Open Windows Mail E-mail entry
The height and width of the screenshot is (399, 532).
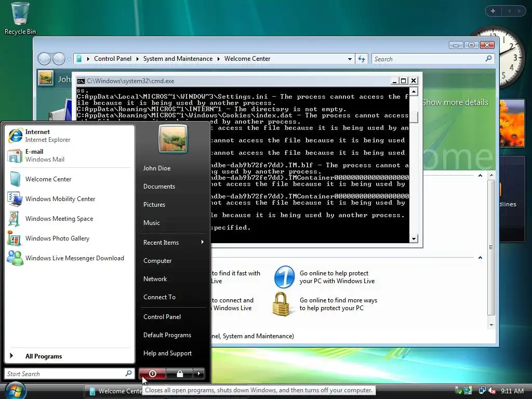point(70,155)
